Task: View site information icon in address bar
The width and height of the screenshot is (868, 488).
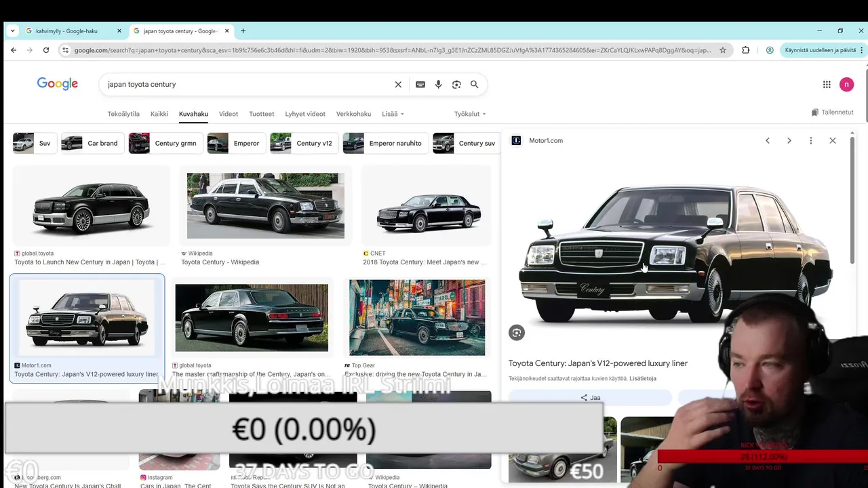Action: pyautogui.click(x=65, y=50)
